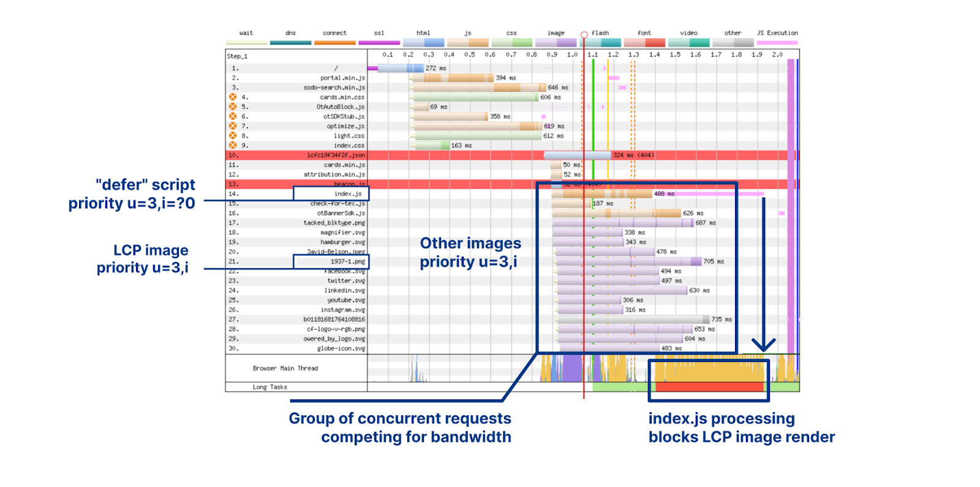Click the red long task block
The image size is (980, 487).
[x=710, y=387]
